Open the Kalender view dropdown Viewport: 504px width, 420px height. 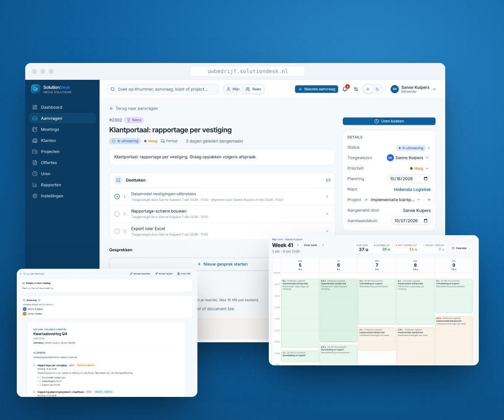pos(461,248)
